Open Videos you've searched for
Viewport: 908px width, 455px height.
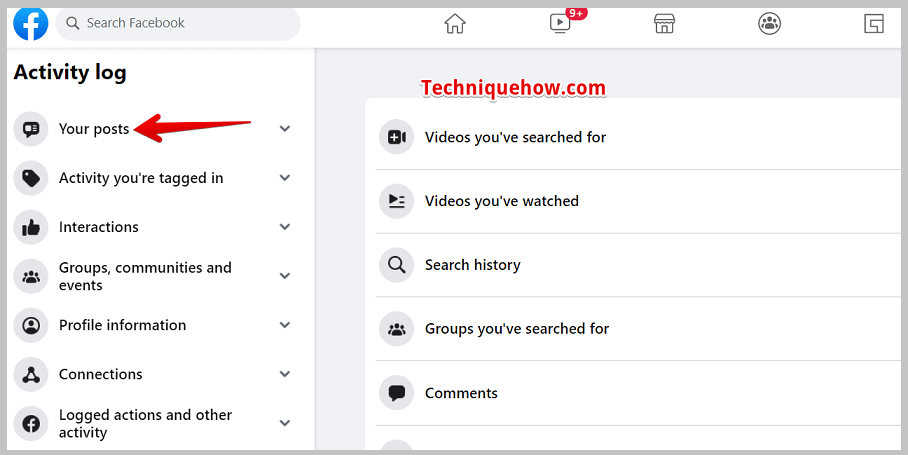pos(515,137)
